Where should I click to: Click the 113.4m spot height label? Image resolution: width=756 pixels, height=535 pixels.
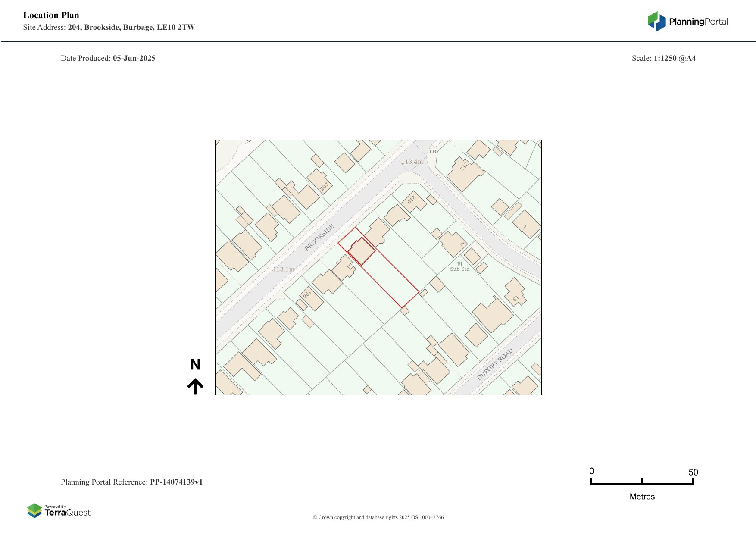point(412,162)
